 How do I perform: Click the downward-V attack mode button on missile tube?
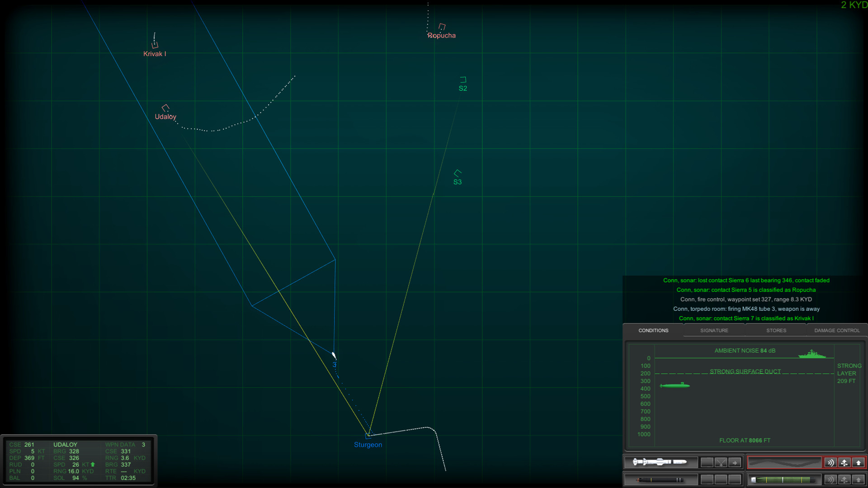721,463
